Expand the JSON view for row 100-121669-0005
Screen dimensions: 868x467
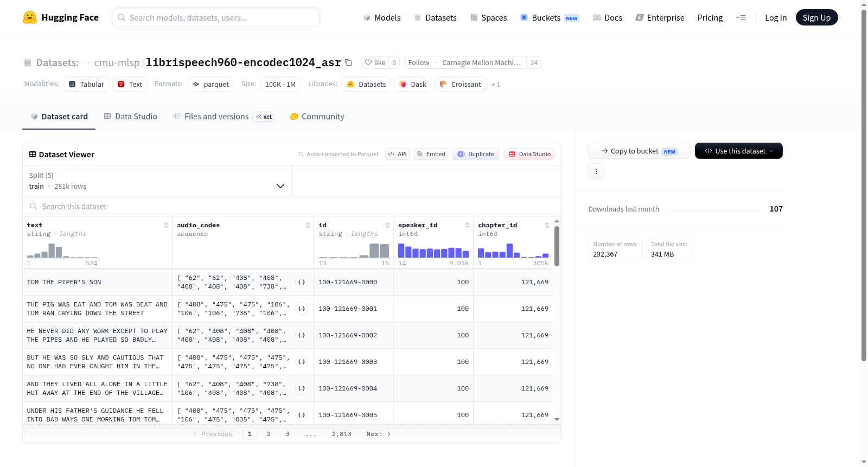click(302, 415)
